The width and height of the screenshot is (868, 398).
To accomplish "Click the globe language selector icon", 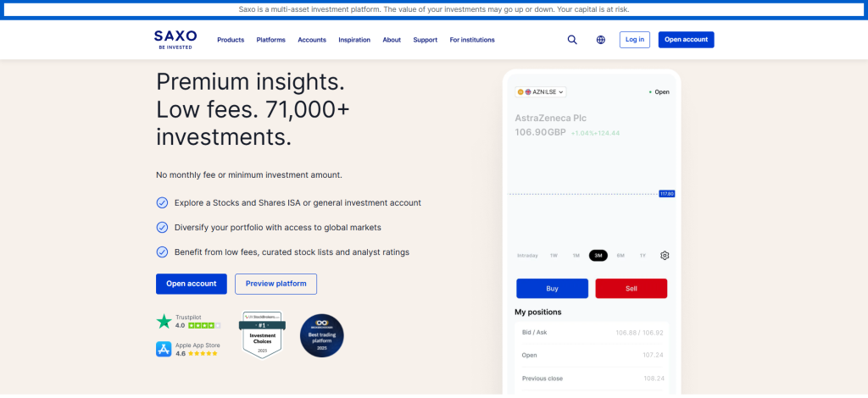I will pos(601,40).
